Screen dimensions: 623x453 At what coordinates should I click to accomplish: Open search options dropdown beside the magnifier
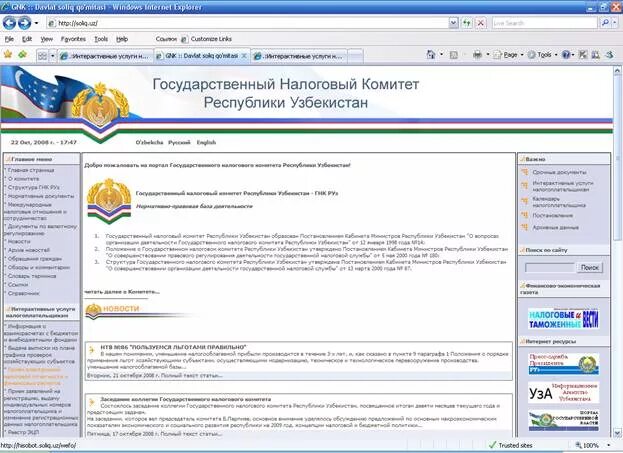614,23
